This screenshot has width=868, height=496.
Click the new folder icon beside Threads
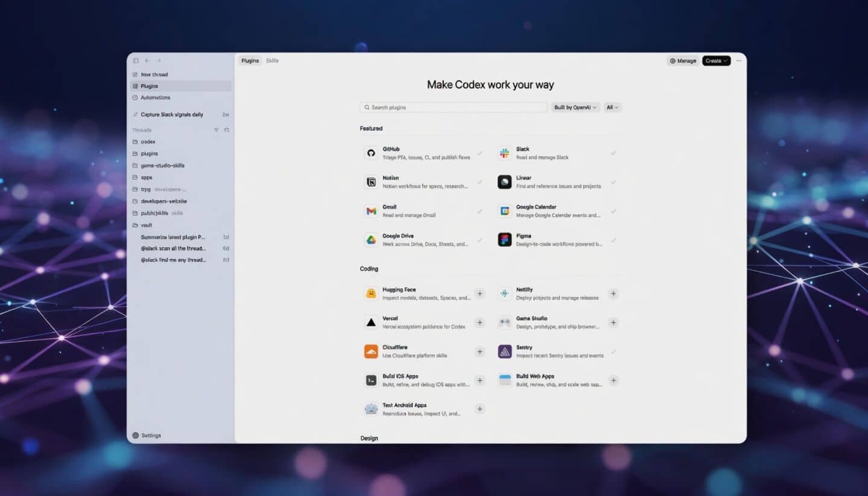pos(227,130)
